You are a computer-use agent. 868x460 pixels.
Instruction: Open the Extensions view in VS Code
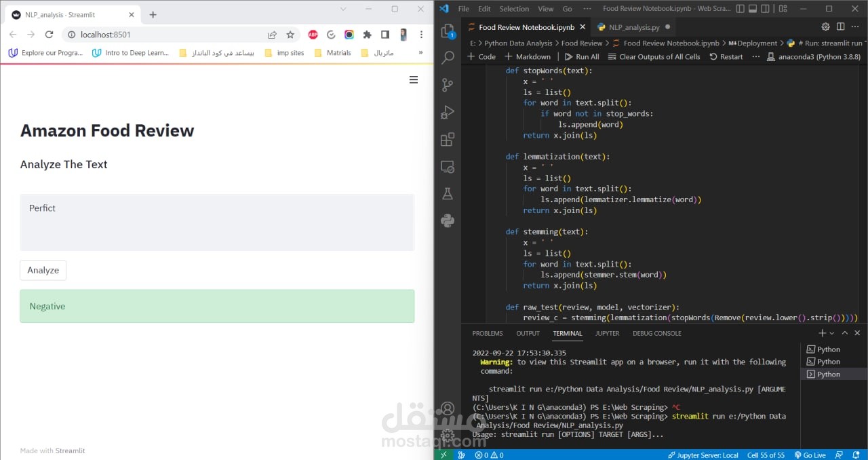click(x=448, y=140)
